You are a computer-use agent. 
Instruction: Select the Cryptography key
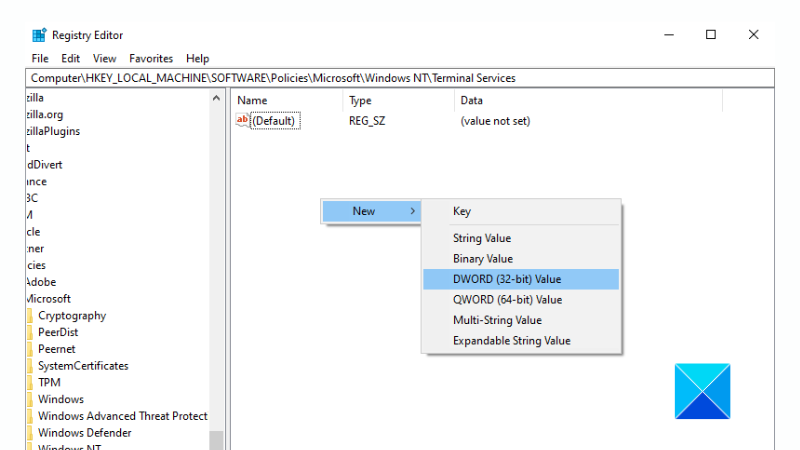point(72,316)
